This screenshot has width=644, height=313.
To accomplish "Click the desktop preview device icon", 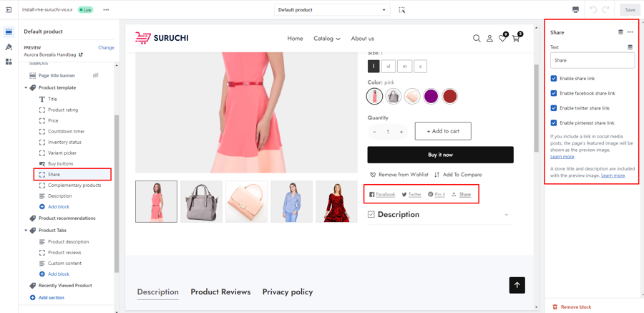I will point(575,10).
